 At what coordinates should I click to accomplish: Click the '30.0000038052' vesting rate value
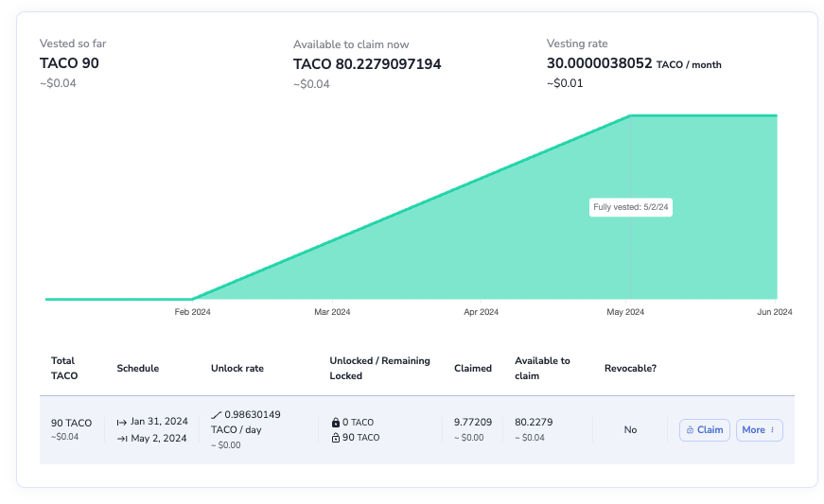[x=600, y=63]
